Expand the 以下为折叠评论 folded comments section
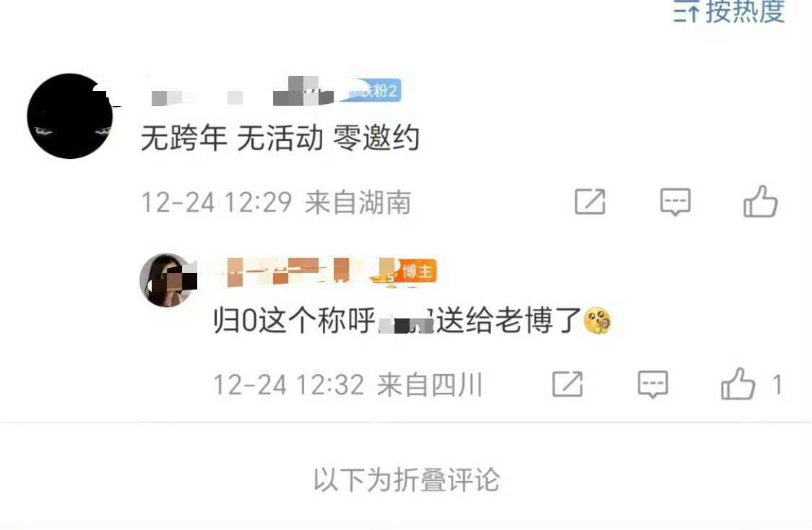Viewport: 812px width, 530px height. point(407,479)
